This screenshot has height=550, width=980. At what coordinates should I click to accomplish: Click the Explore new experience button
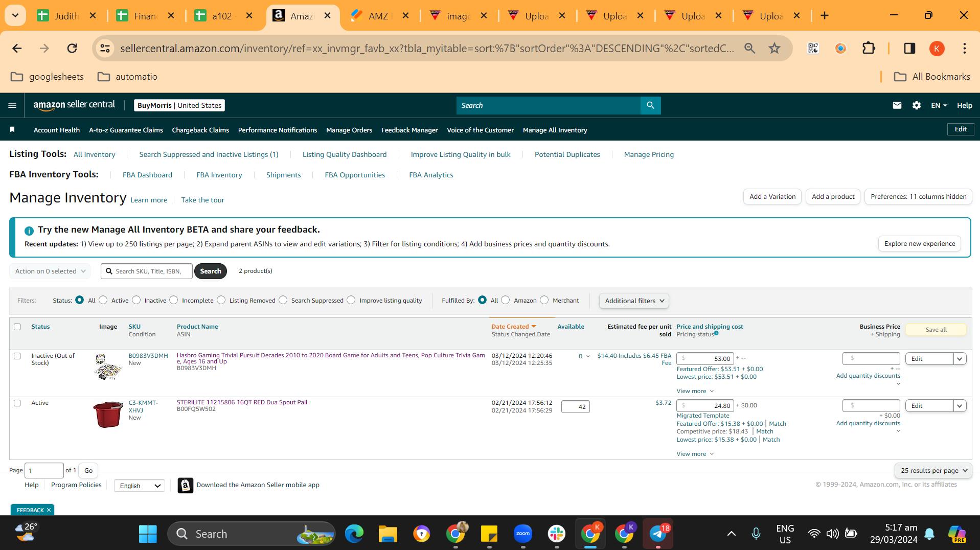click(x=919, y=244)
